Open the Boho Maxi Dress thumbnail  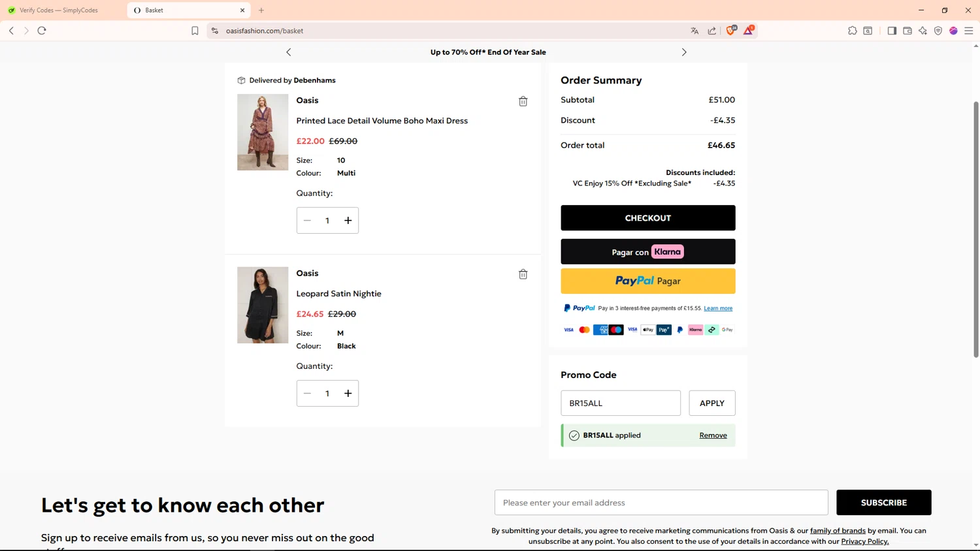click(263, 132)
